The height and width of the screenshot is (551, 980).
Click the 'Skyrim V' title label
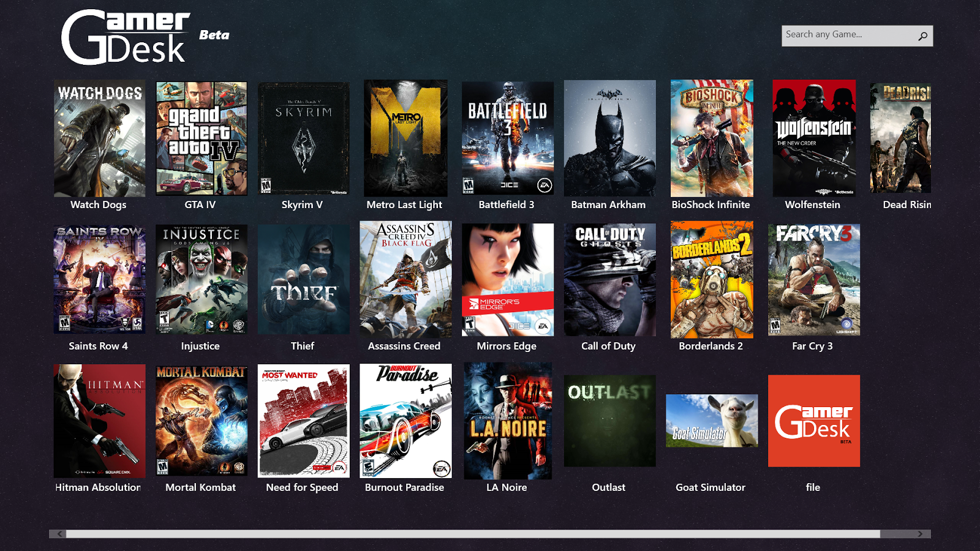tap(302, 204)
